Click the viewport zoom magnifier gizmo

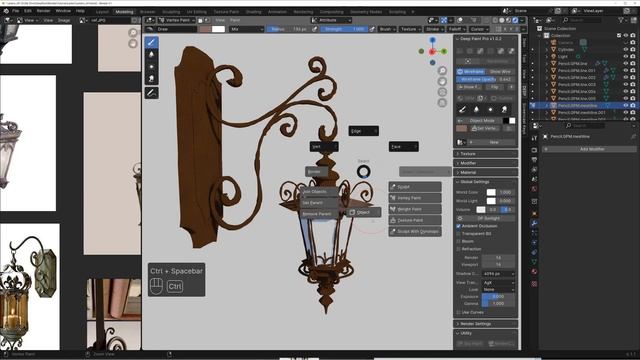(x=442, y=71)
